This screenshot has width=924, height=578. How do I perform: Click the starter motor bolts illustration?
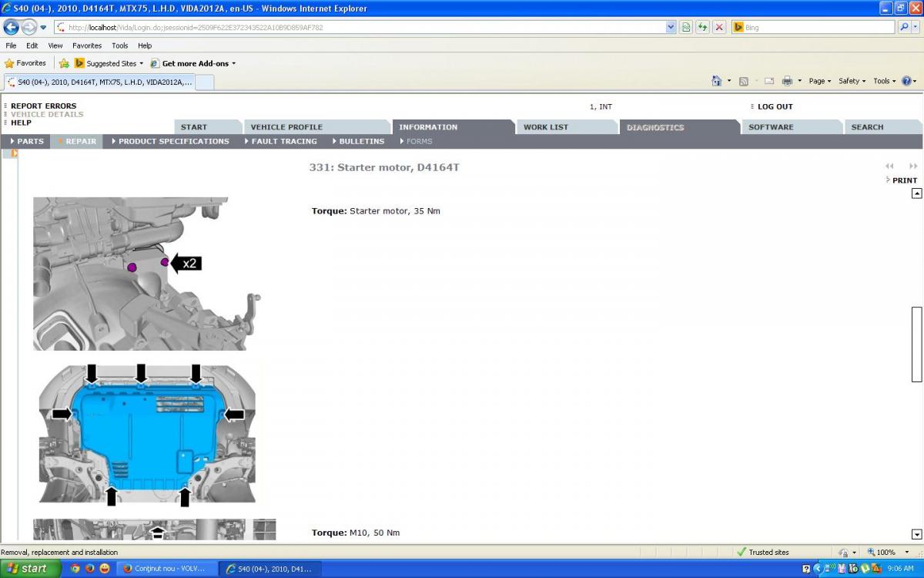[x=146, y=274]
